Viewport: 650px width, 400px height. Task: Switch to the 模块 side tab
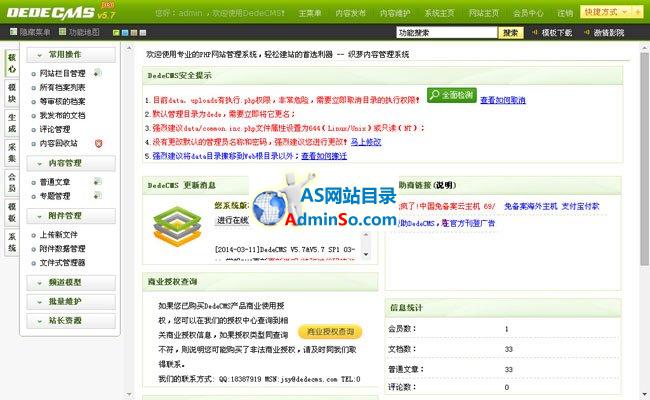(12, 93)
